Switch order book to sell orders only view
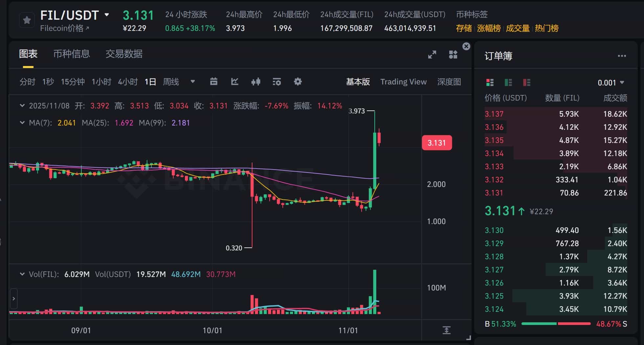 (x=526, y=82)
